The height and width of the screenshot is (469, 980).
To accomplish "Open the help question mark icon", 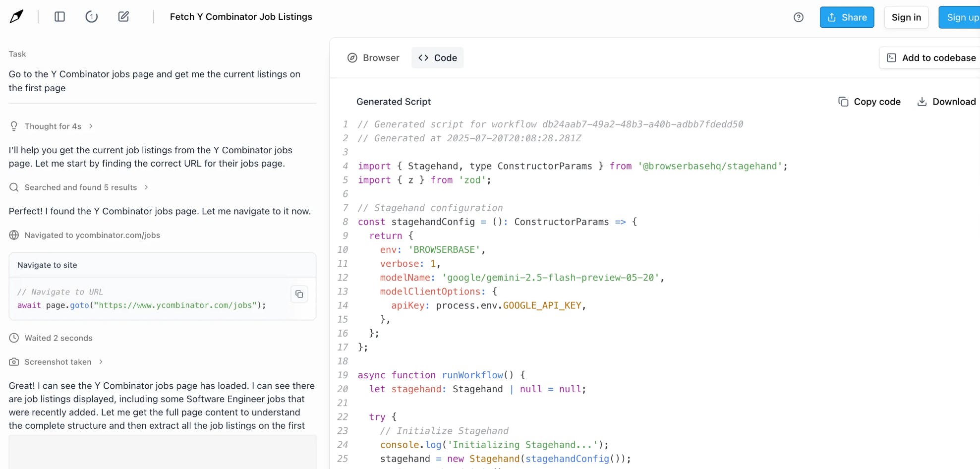I will tap(798, 17).
